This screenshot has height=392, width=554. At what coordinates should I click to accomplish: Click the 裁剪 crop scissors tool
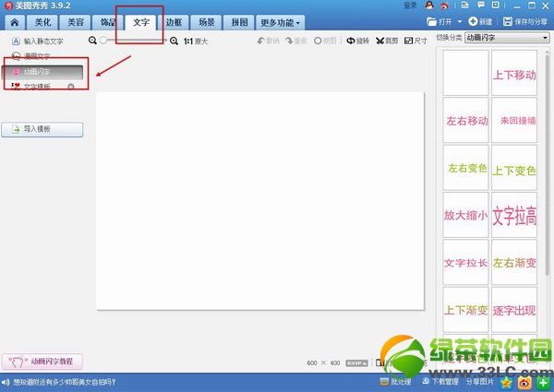point(387,41)
